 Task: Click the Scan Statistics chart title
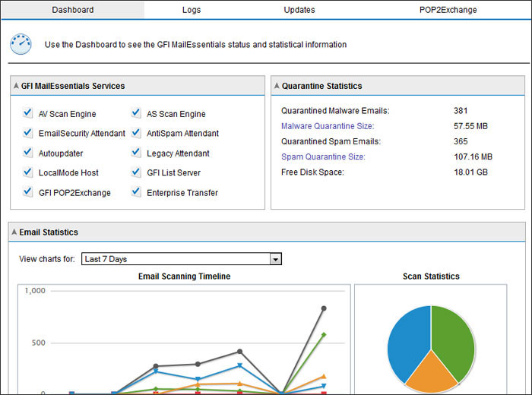pyautogui.click(x=431, y=276)
